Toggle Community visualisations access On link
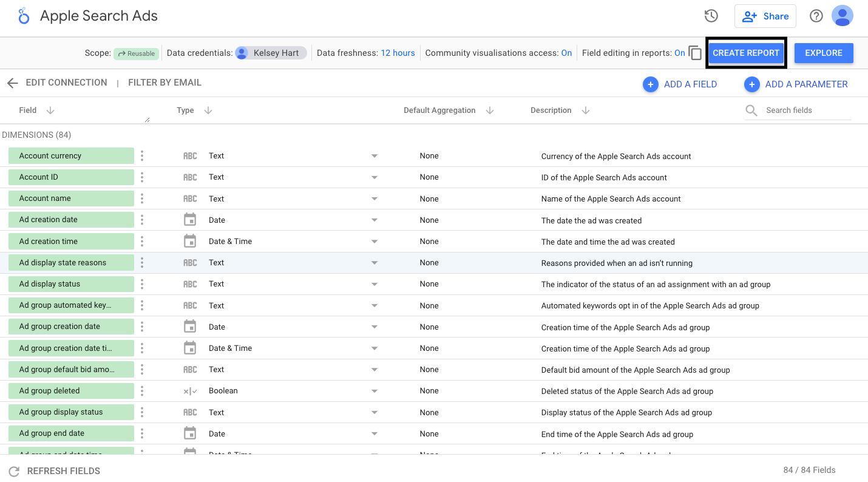 pos(566,53)
